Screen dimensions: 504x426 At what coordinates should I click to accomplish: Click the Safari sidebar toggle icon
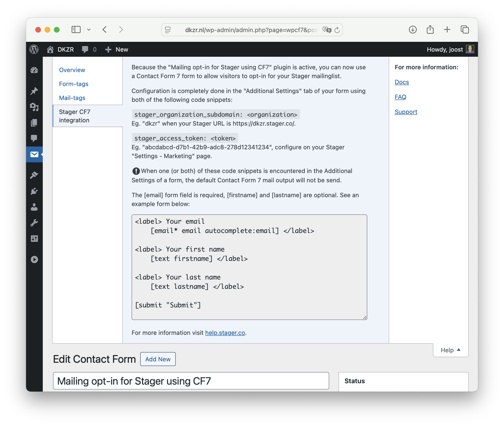(76, 30)
